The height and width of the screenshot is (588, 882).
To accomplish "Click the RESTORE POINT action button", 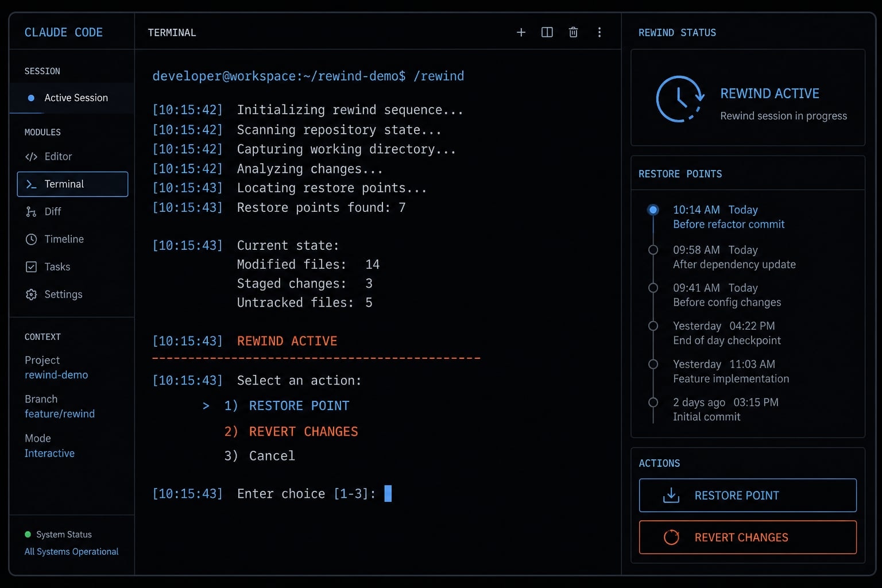I will tap(748, 495).
